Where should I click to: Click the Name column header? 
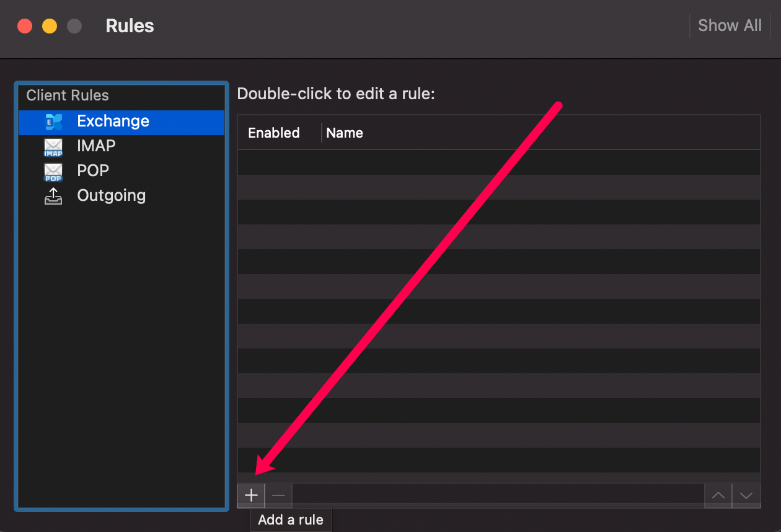pyautogui.click(x=345, y=133)
